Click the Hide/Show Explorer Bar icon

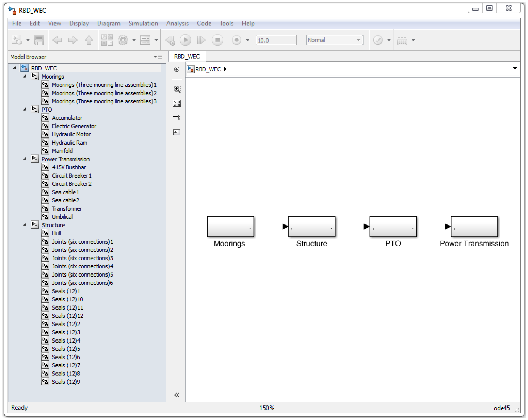point(177,69)
